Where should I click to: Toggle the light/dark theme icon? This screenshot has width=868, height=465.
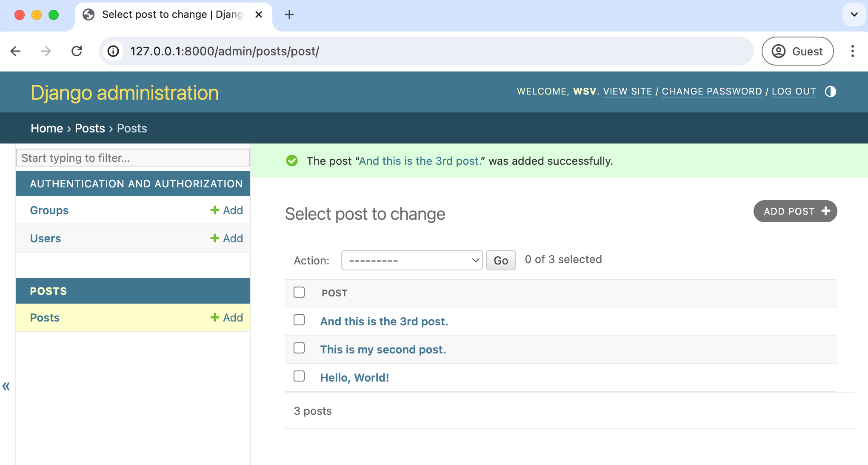(830, 92)
